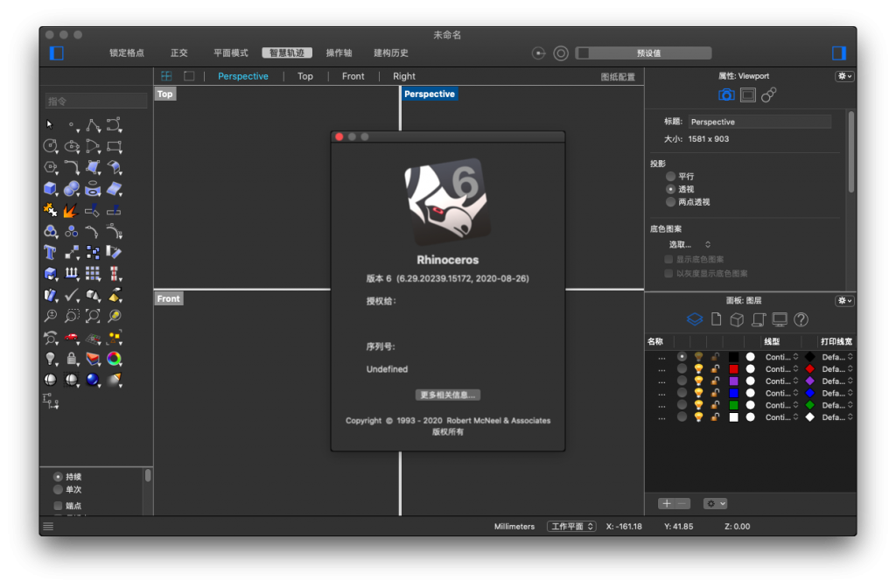Choose the Ellipse drawing tool
896x588 pixels.
pyautogui.click(x=72, y=146)
